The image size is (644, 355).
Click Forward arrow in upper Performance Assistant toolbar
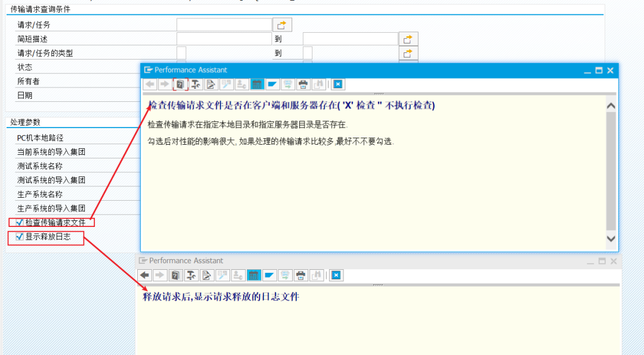[165, 84]
